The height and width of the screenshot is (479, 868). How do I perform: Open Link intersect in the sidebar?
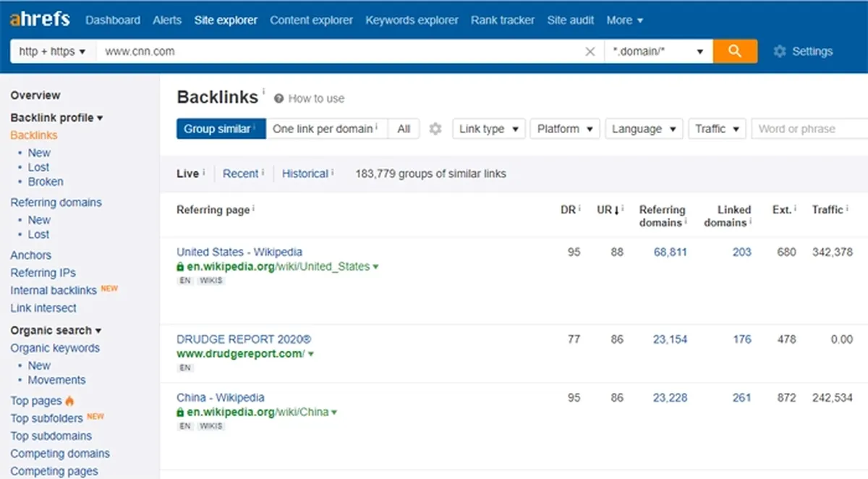tap(43, 308)
